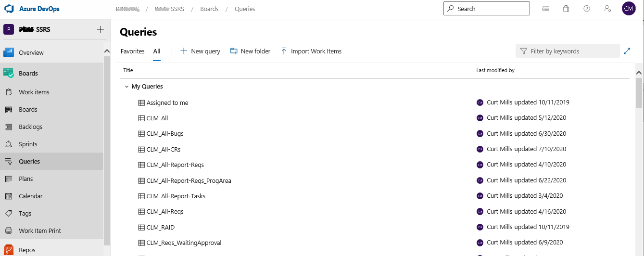Click Curt Mills updated 6/30/2020
The height and width of the screenshot is (256, 644).
click(526, 133)
